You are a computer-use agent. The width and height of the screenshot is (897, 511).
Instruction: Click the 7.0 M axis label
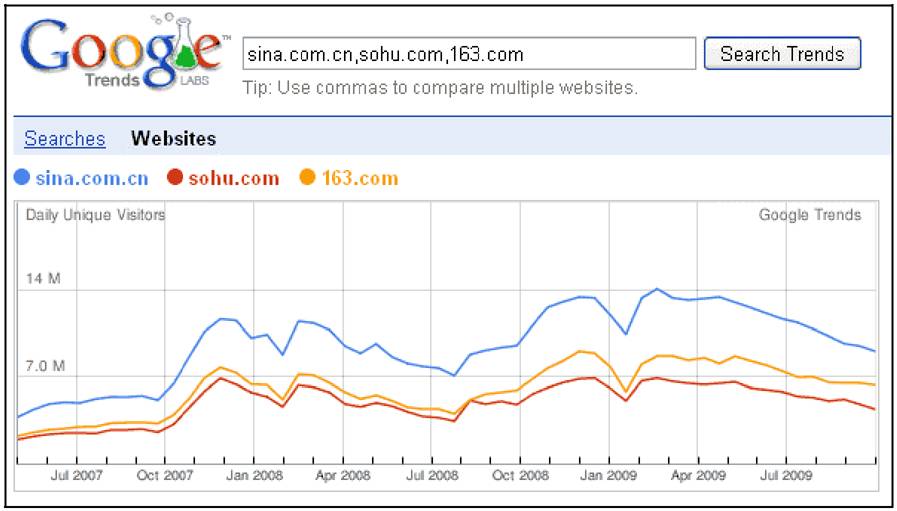pos(46,366)
